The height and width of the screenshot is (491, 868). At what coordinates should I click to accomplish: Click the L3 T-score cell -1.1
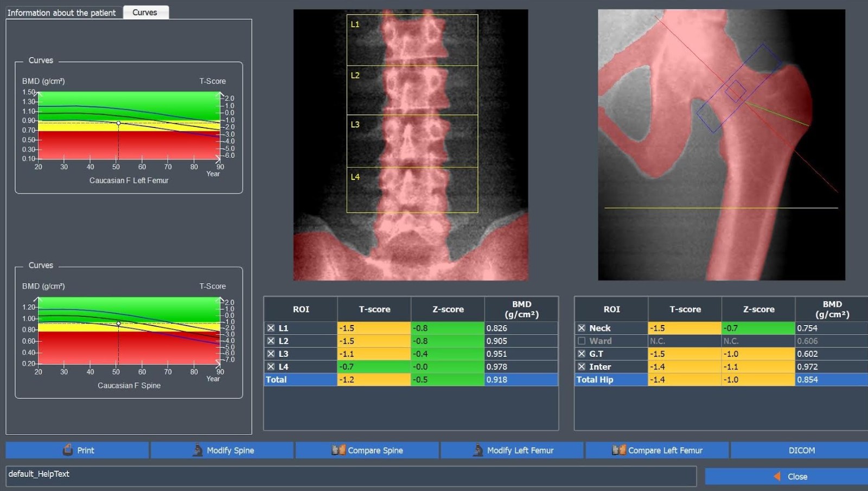[374, 354]
